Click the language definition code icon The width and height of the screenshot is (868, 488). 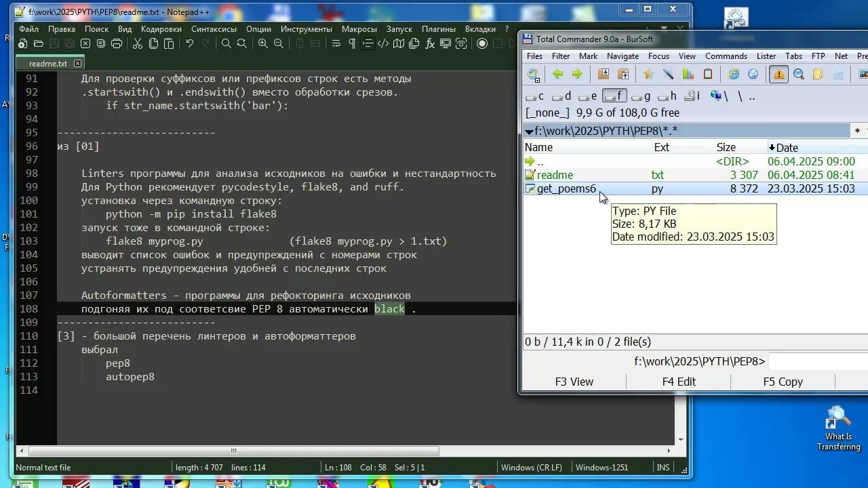pos(383,43)
